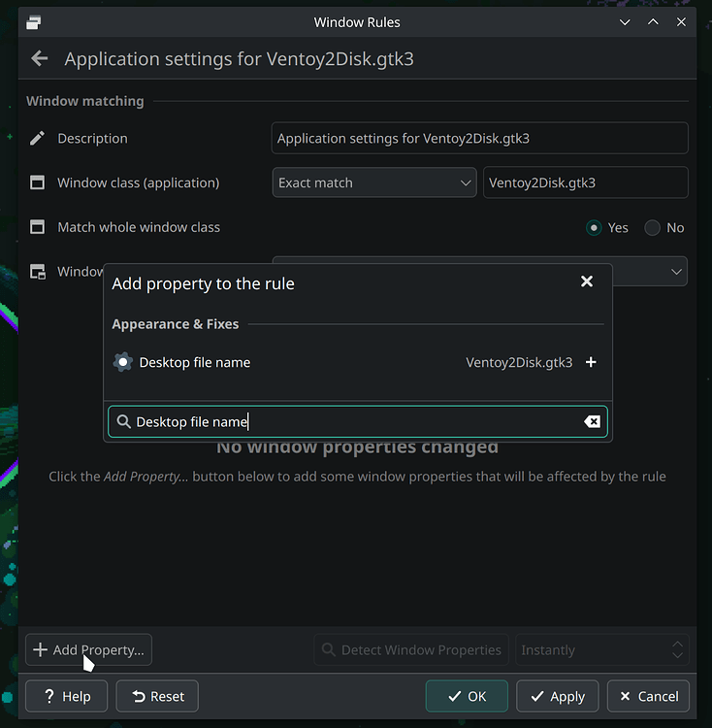Open the Exact match dropdown
712x728 pixels.
tap(373, 182)
